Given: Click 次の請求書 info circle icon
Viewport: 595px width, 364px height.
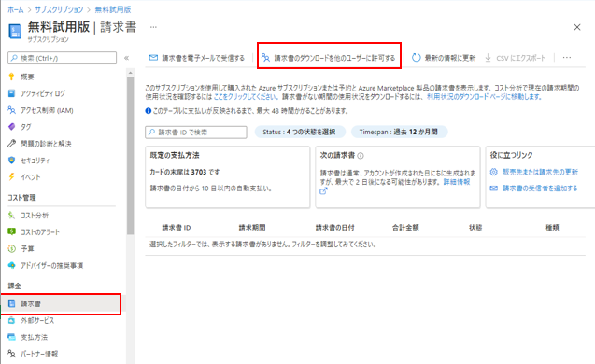Looking at the screenshot, I should (361, 156).
